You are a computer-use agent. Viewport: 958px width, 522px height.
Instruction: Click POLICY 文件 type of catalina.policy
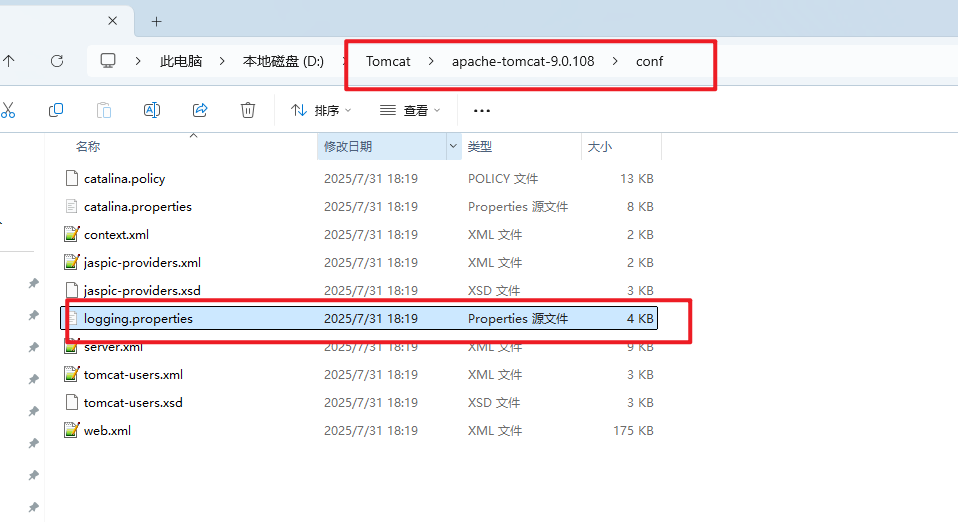[503, 178]
